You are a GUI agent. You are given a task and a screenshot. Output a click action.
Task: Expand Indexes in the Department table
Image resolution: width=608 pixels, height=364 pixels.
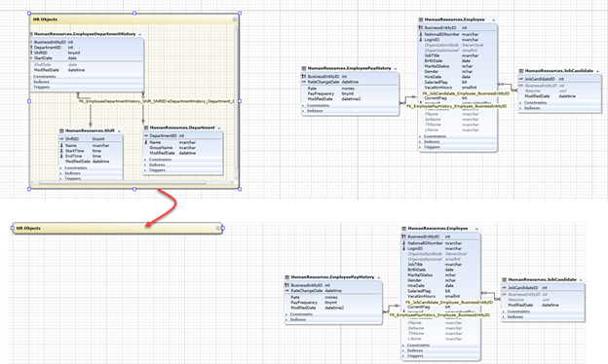145,164
